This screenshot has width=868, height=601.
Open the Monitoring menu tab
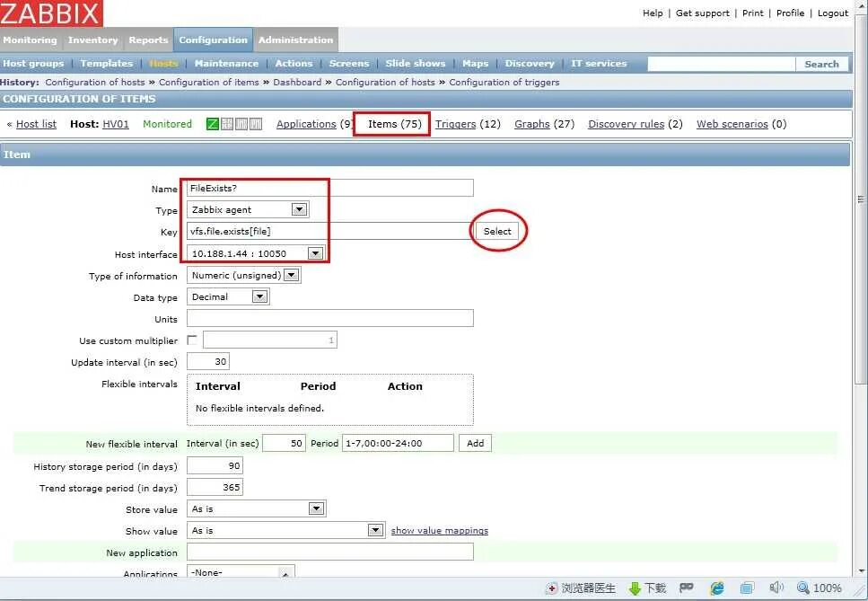(30, 40)
